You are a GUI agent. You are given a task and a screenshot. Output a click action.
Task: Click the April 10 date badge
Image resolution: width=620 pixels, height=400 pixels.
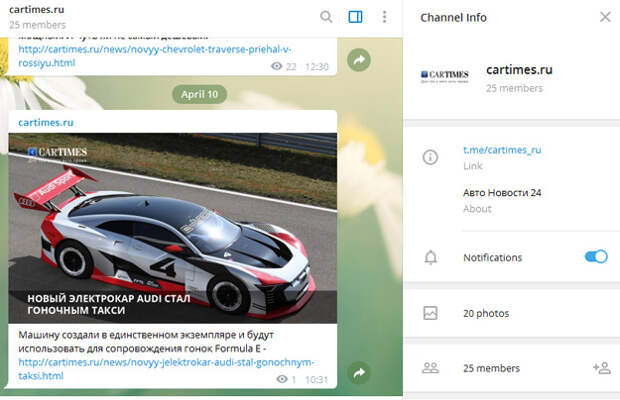tap(199, 94)
